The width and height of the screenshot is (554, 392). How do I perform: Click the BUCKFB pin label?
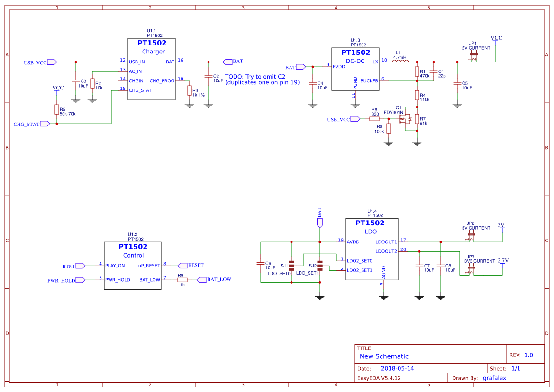tap(369, 81)
